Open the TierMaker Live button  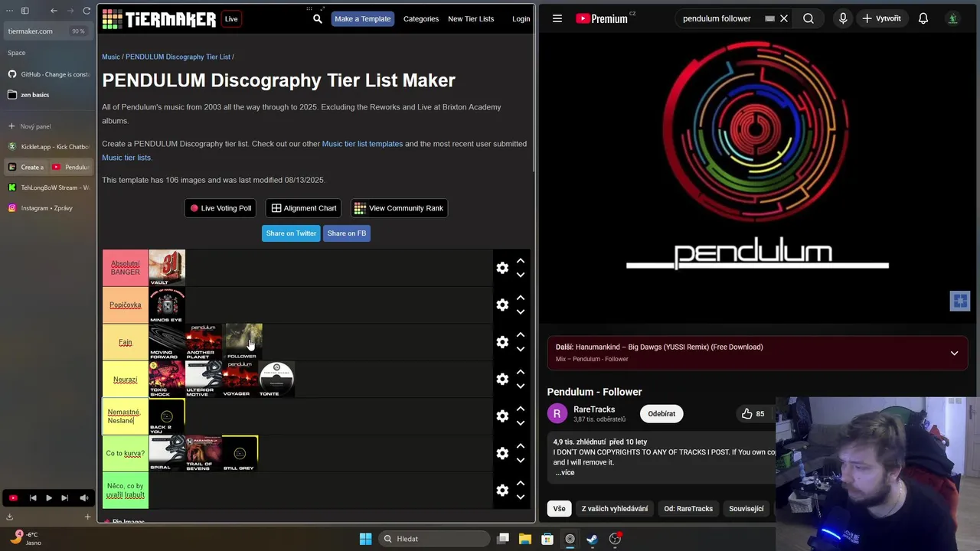(x=231, y=19)
